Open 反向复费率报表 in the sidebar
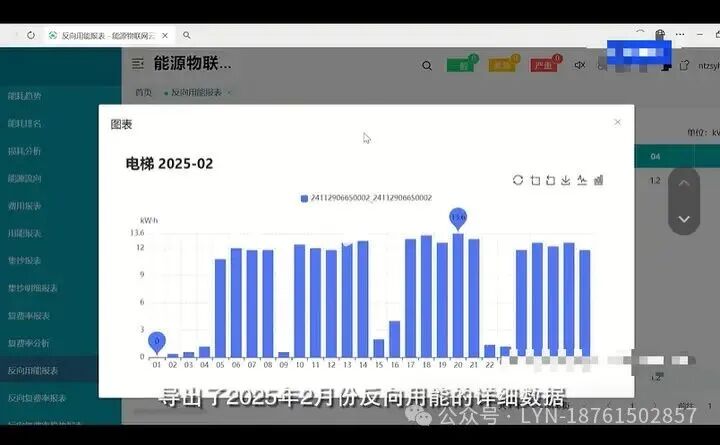Viewport: 720px width, 445px height. coord(37,398)
